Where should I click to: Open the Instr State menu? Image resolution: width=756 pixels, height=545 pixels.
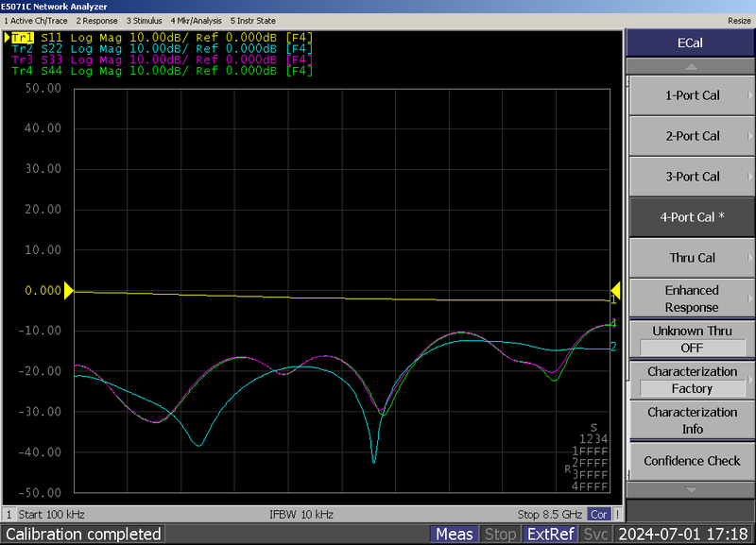click(x=252, y=20)
